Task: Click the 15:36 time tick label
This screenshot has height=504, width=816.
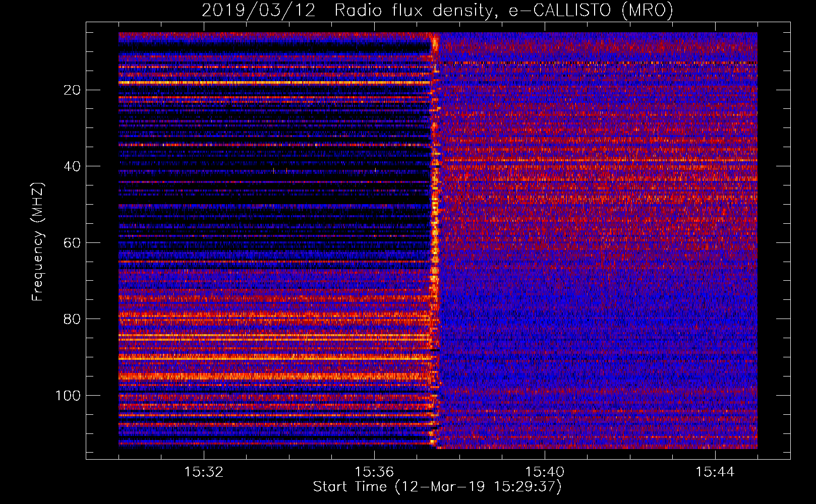Action: click(x=374, y=472)
